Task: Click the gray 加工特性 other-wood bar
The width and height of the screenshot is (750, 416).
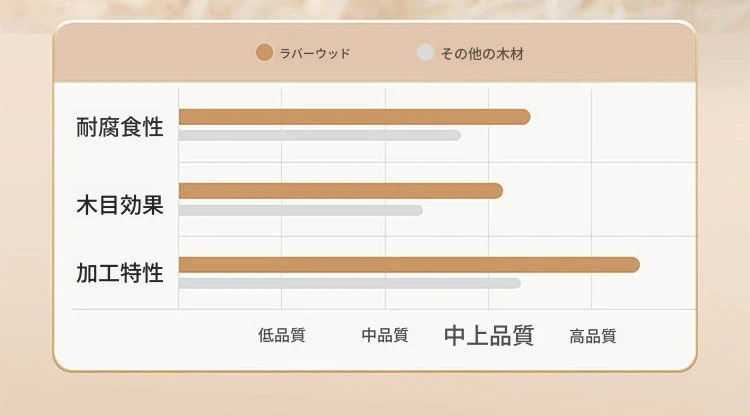Action: [x=350, y=284]
